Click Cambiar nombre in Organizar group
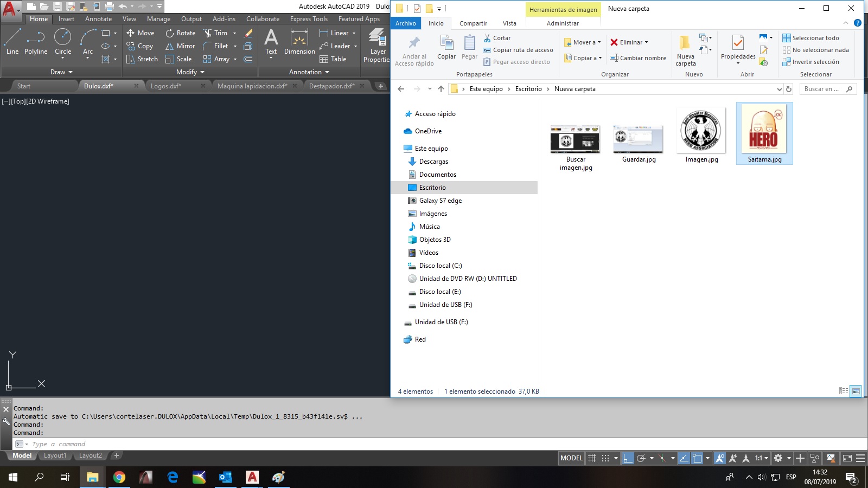This screenshot has height=488, width=868. click(638, 58)
